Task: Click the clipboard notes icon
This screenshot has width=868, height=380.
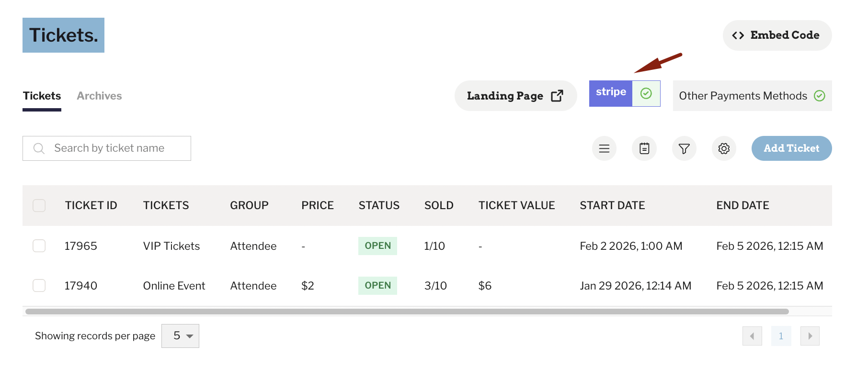Action: tap(644, 148)
